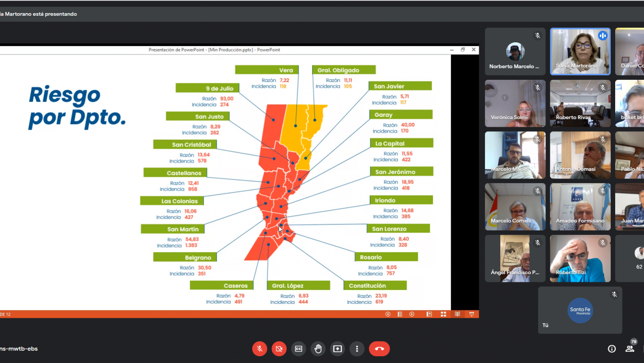The width and height of the screenshot is (644, 363).
Task: Click the 'San Cristóbal' department label
Action: click(185, 144)
